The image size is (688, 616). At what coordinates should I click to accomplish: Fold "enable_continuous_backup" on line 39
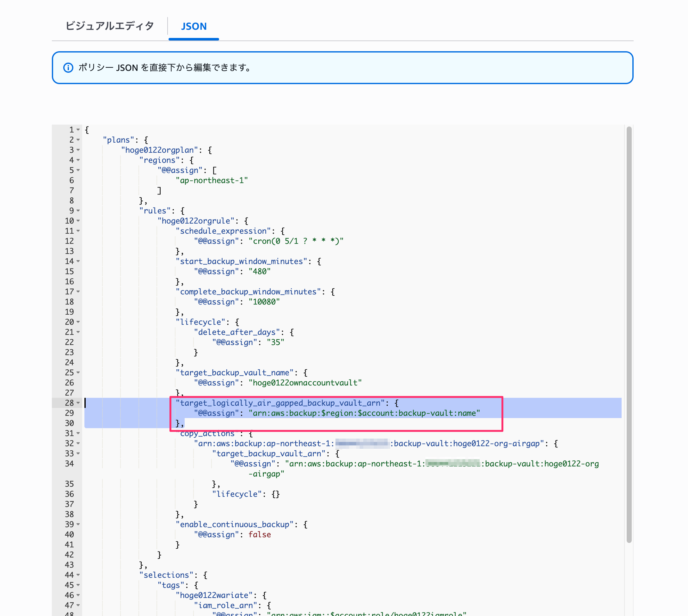(x=78, y=524)
